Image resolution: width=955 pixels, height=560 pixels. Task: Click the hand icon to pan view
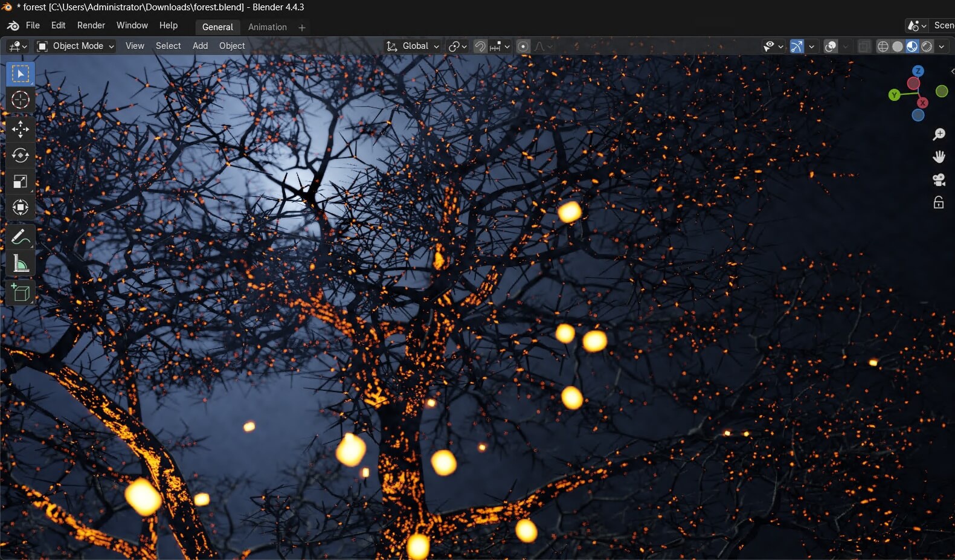tap(939, 157)
